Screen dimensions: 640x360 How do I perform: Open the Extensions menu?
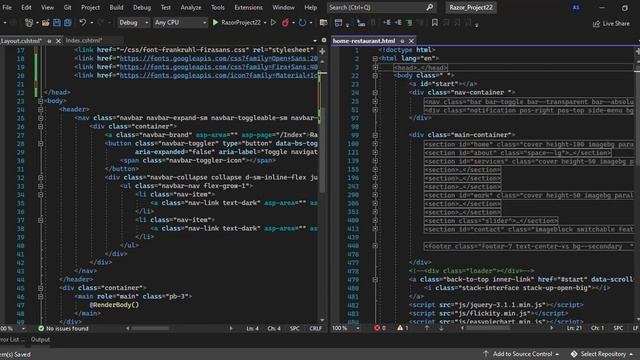point(248,7)
